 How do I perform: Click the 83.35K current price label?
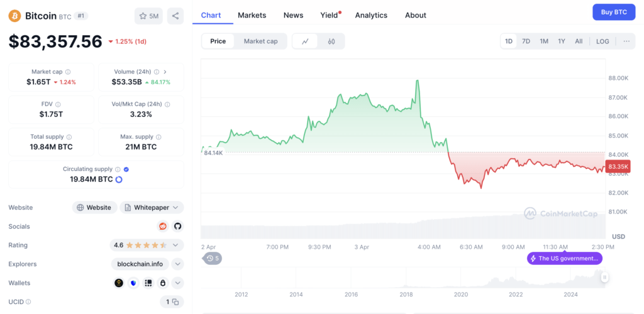[x=619, y=166]
